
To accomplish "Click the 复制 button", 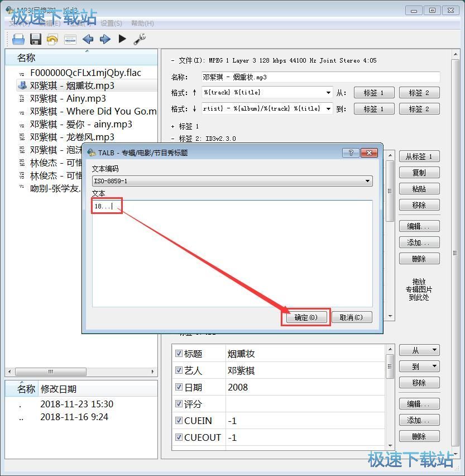I will 419,173.
